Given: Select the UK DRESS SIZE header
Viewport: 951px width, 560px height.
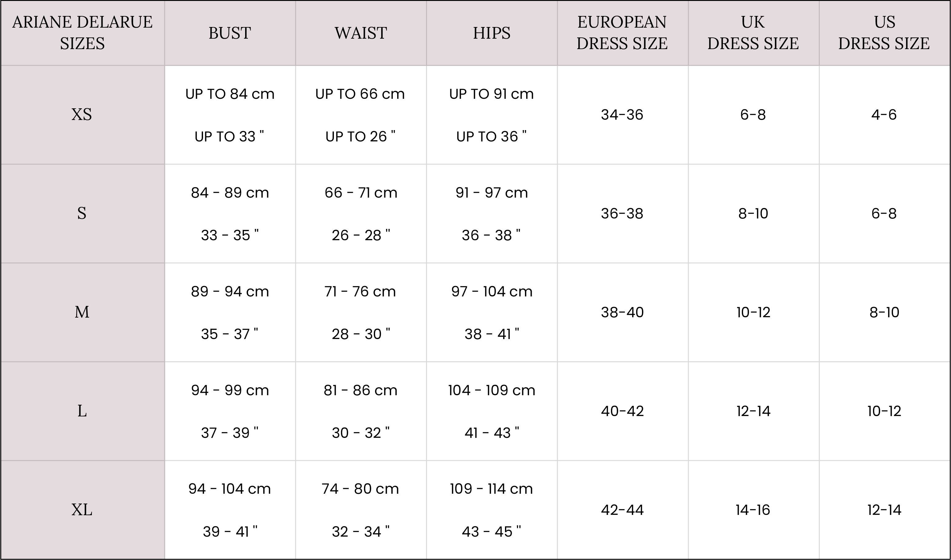Looking at the screenshot, I should click(x=753, y=33).
